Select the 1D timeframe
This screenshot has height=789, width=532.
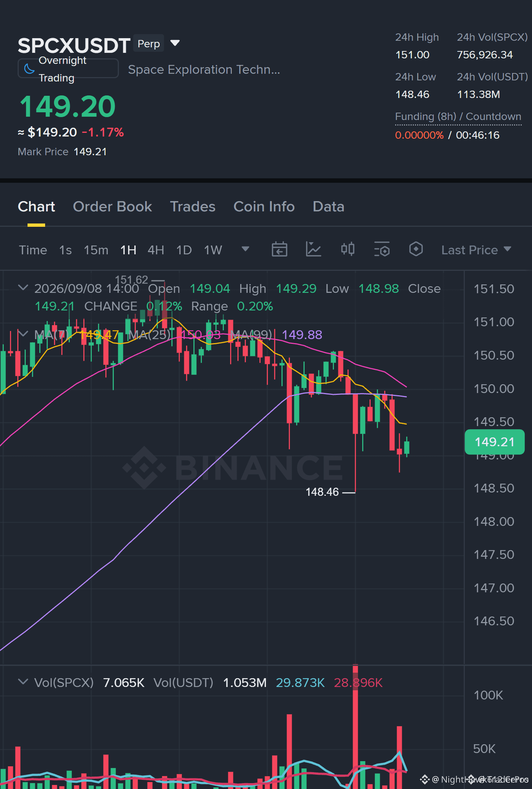click(184, 250)
